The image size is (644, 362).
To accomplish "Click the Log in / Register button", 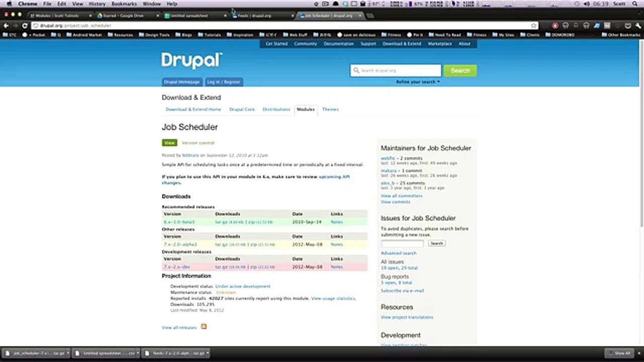I will pos(223,82).
